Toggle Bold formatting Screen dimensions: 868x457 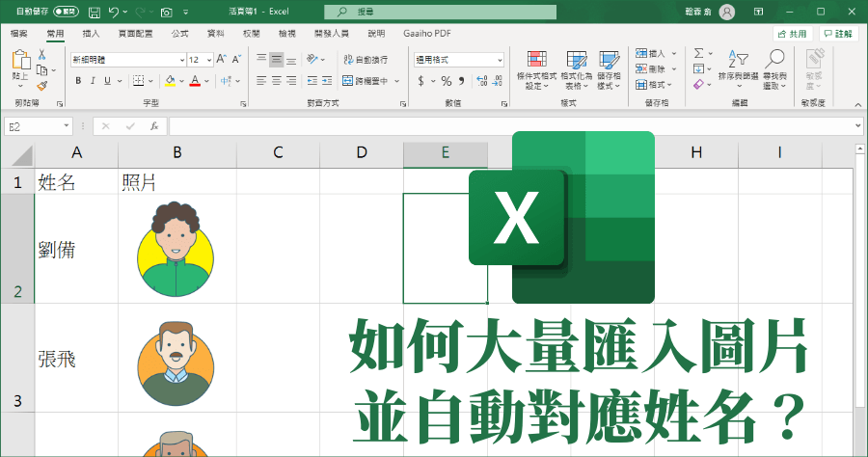coord(78,81)
